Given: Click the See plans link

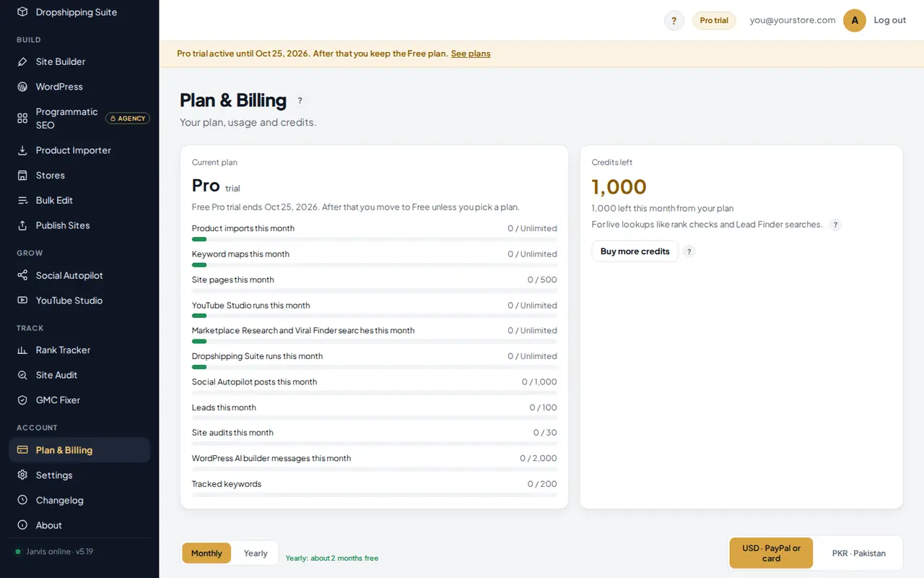Looking at the screenshot, I should pos(471,53).
